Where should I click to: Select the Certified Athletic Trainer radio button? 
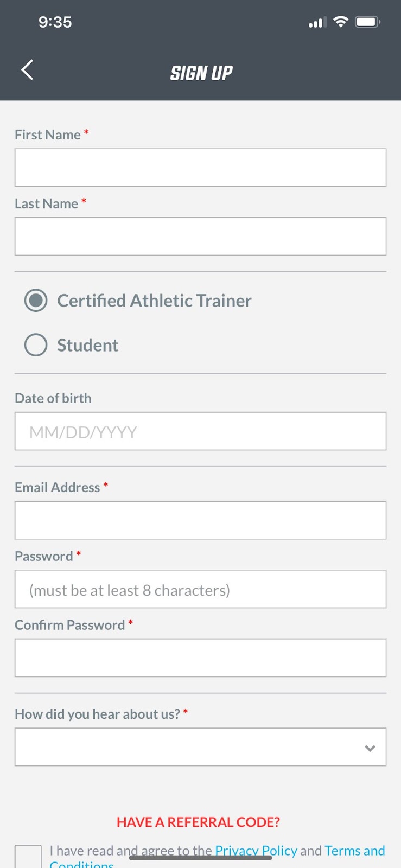[x=36, y=301]
